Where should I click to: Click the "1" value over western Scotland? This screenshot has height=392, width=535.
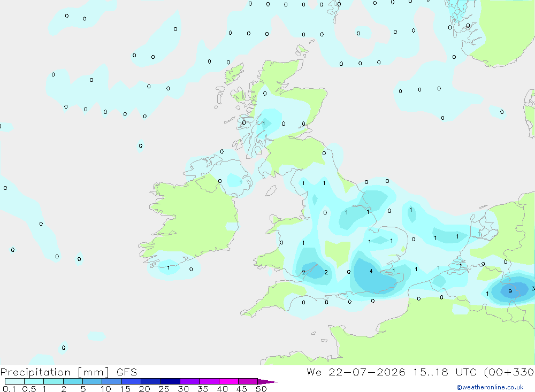(263, 123)
